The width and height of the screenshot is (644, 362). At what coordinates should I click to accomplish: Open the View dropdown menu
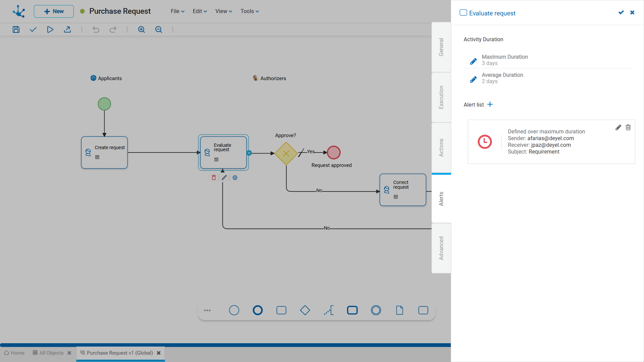(x=224, y=11)
